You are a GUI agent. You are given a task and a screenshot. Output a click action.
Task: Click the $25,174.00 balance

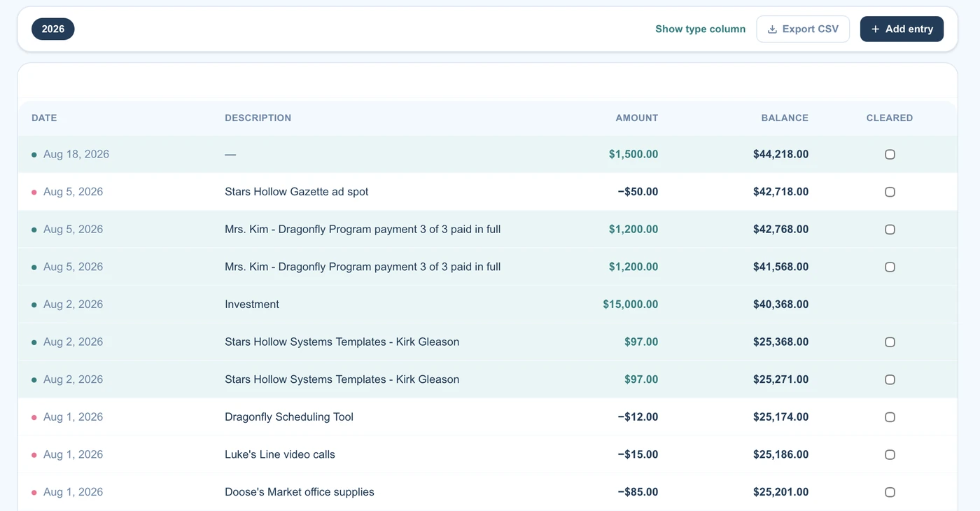point(780,417)
